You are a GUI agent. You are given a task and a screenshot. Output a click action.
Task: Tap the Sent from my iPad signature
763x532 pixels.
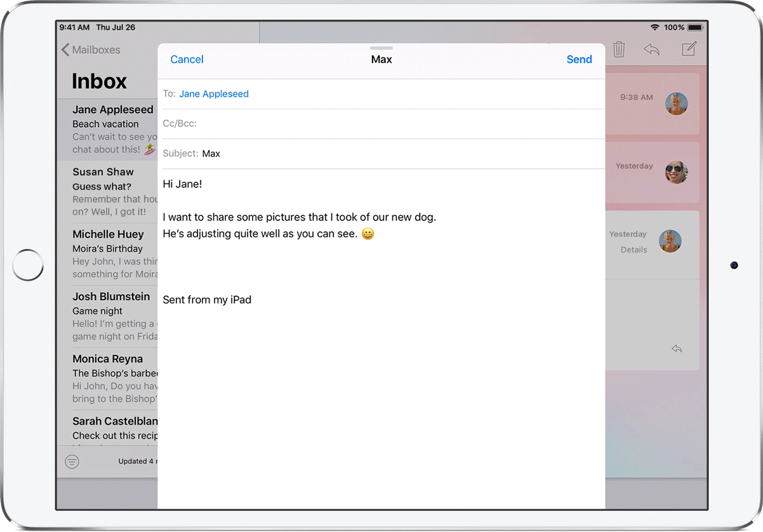[x=207, y=300]
